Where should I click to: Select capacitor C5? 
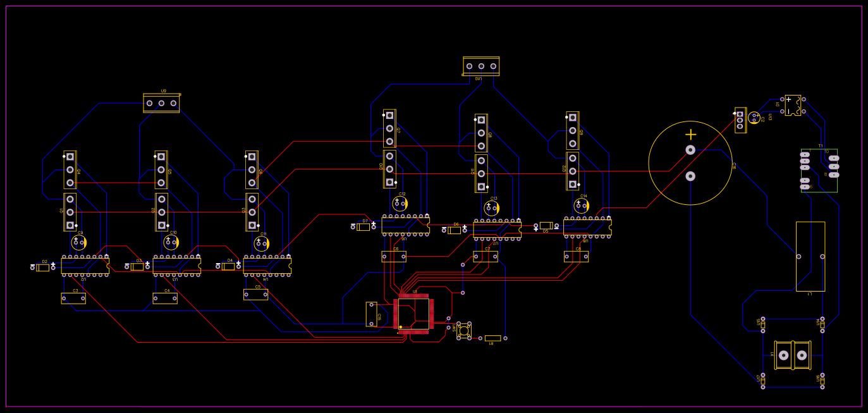255,294
